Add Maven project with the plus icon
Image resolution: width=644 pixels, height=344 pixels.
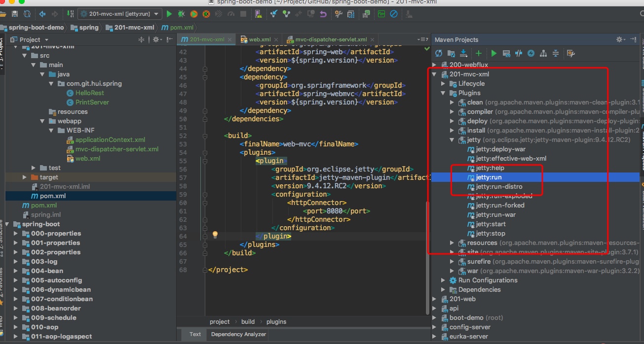pos(478,53)
